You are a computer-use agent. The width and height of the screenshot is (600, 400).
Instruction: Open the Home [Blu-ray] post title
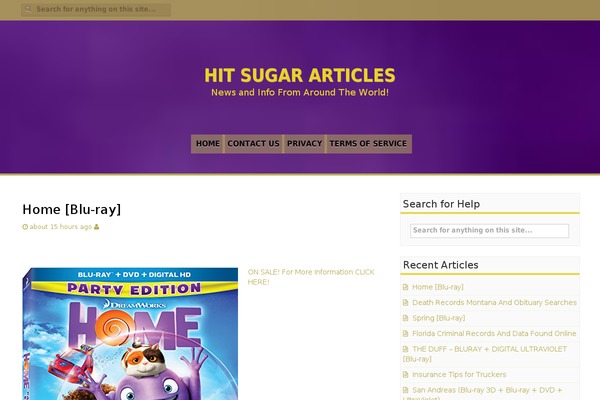(72, 209)
